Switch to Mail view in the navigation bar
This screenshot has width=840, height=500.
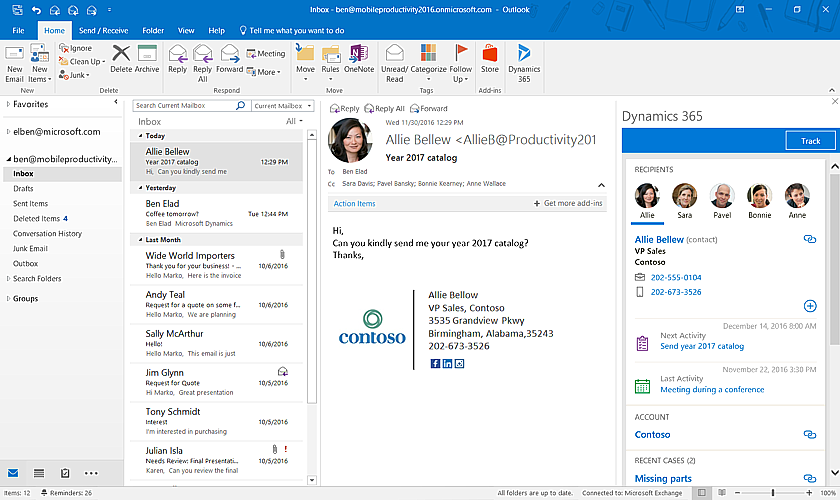13,473
